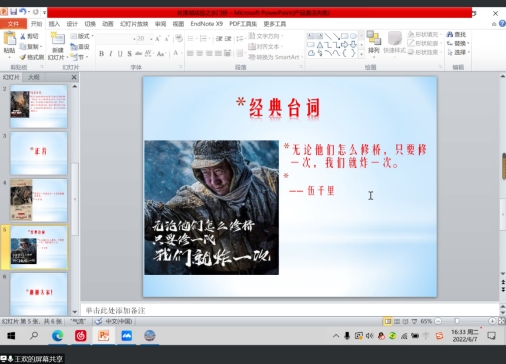Click the Normal view icon in status bar
The height and width of the screenshot is (364, 506).
(387, 321)
